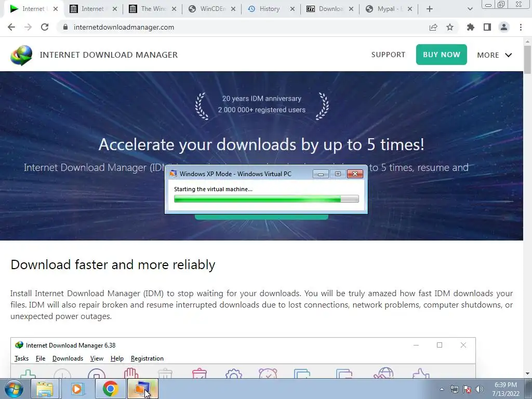Image resolution: width=532 pixels, height=399 pixels.
Task: Toggle the browser side panel icon
Action: [x=487, y=27]
